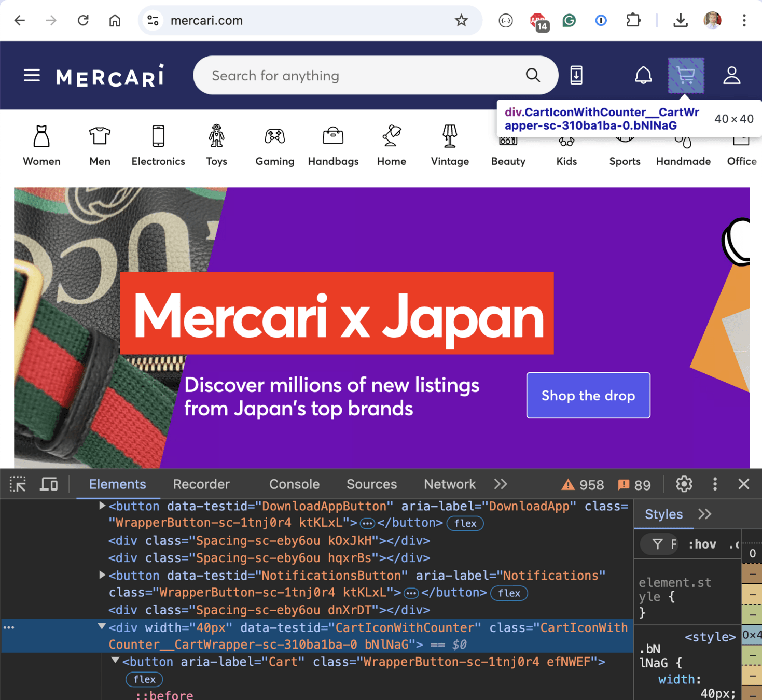Open the Mercari hamburger menu
This screenshot has height=700, width=762.
32,76
